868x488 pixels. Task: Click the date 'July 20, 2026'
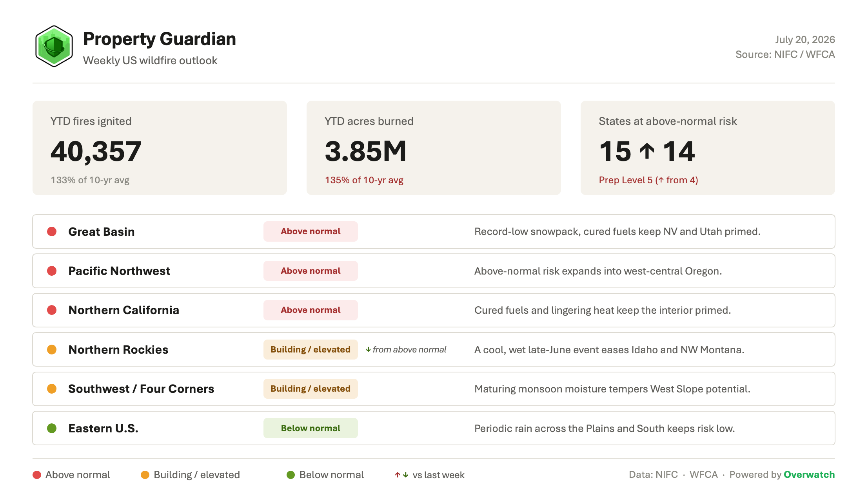(805, 40)
